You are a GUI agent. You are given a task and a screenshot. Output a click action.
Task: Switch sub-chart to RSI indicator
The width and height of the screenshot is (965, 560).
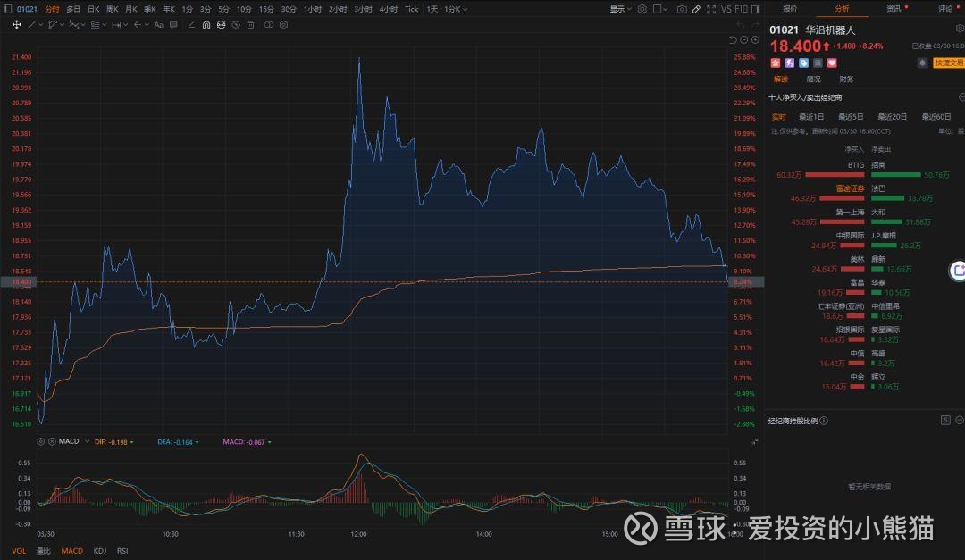coord(122,551)
